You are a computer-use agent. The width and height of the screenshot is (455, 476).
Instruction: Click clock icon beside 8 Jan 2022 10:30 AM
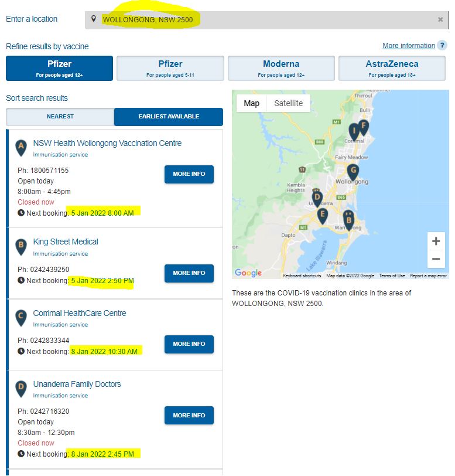[21, 351]
